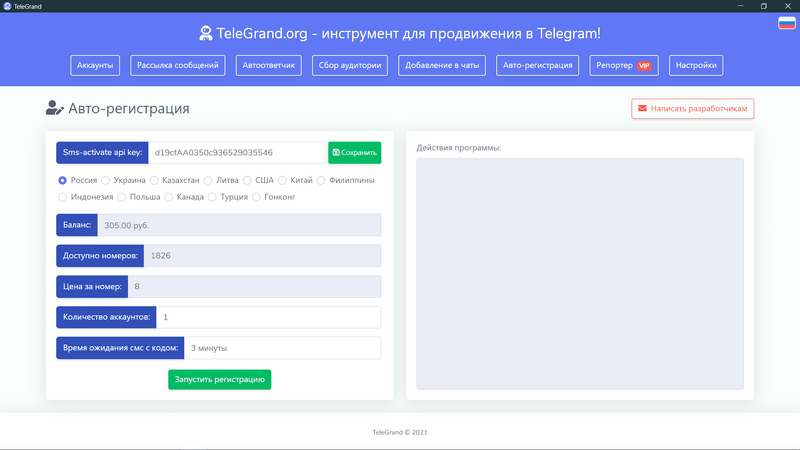Open the Аккаунты section
This screenshot has width=800, height=450.
pos(95,65)
